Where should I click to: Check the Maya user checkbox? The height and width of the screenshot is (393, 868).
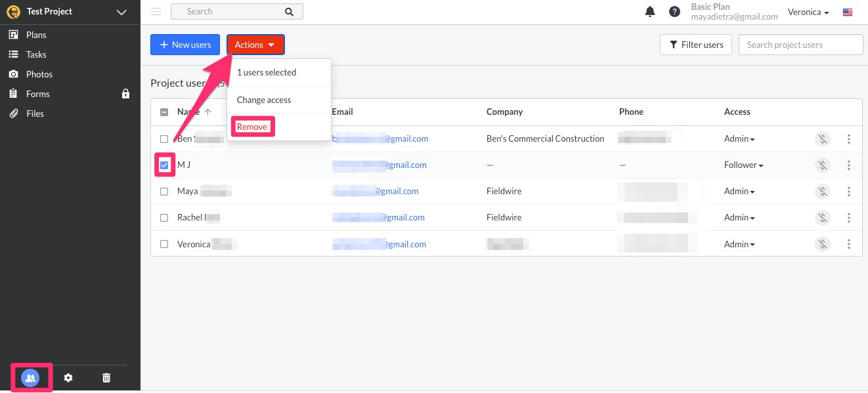[x=164, y=192]
